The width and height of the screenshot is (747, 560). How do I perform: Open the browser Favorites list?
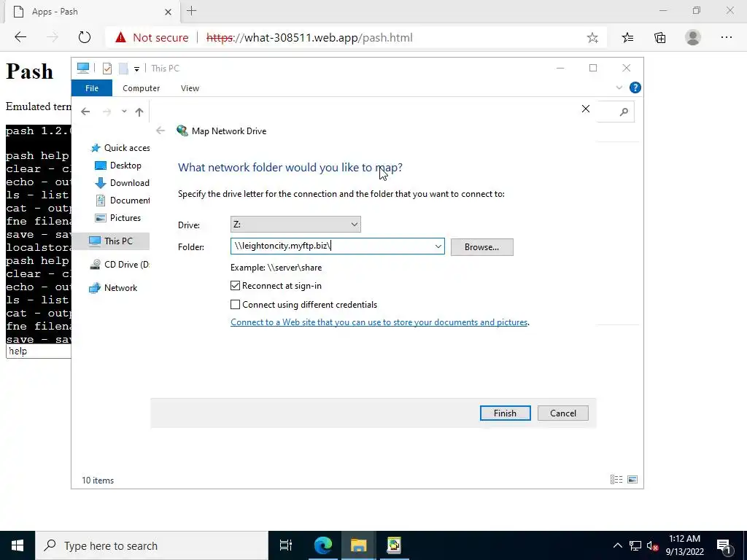627,37
